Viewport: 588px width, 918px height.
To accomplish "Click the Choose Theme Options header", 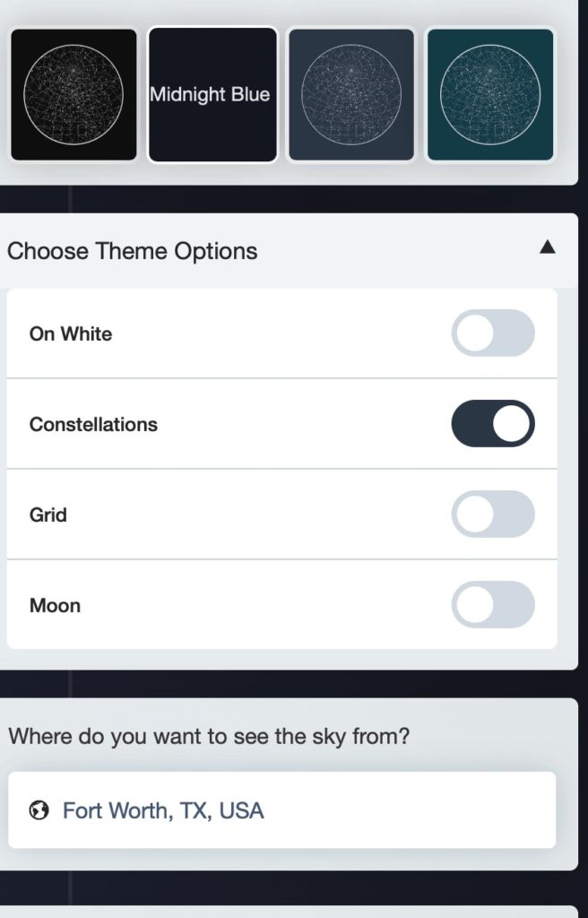I will tap(133, 251).
